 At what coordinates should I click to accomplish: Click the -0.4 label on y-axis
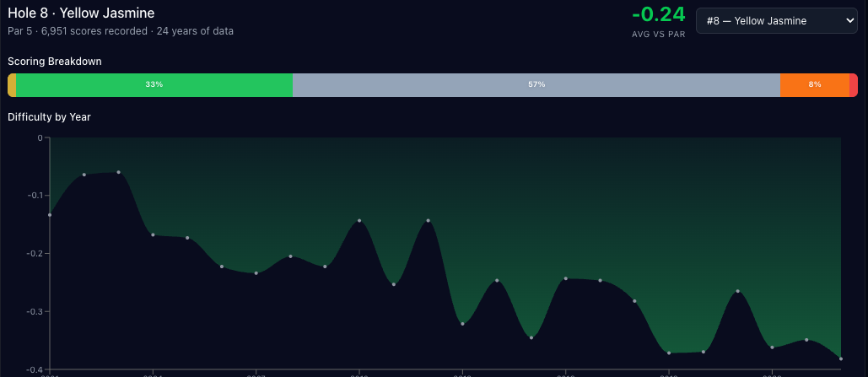point(34,369)
